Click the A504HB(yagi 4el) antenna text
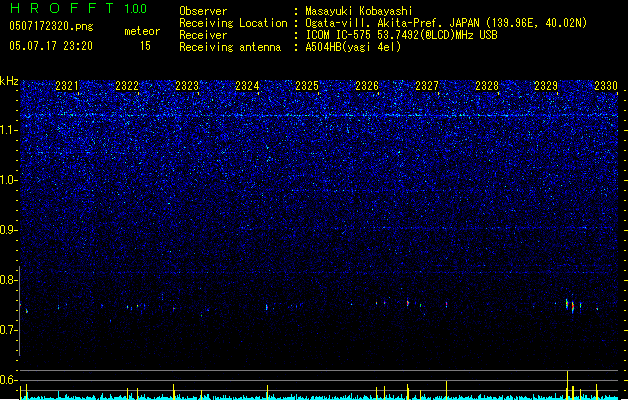Image resolution: width=629 pixels, height=400 pixels. [353, 47]
